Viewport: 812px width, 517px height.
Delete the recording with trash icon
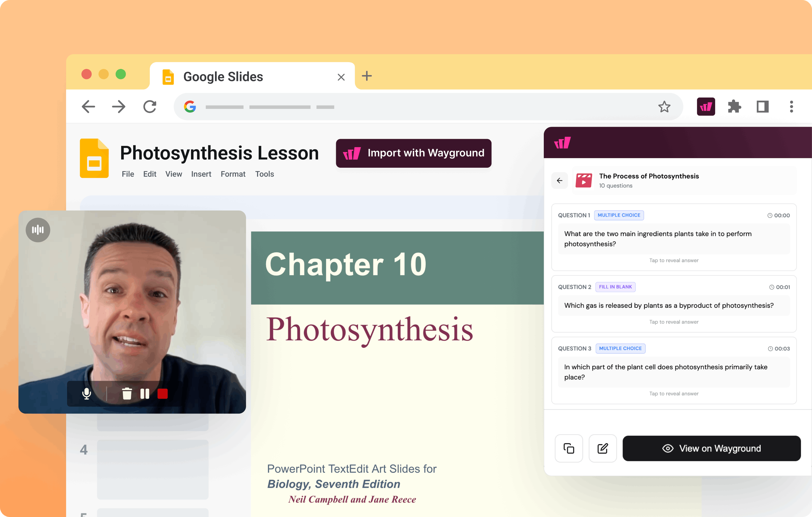pyautogui.click(x=127, y=394)
